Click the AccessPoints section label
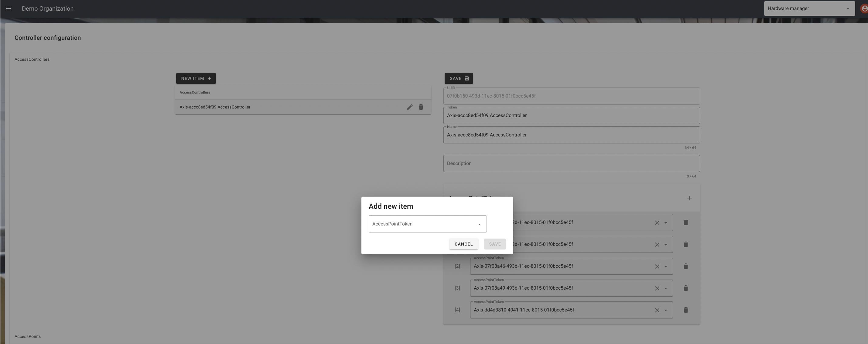Screen dimensions: 868x344 click(28, 337)
